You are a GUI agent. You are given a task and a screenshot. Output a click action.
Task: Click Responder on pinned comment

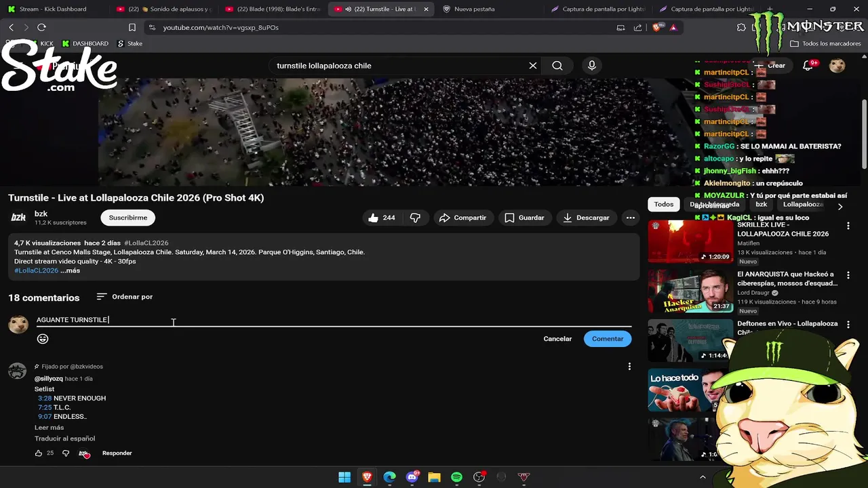point(117,453)
